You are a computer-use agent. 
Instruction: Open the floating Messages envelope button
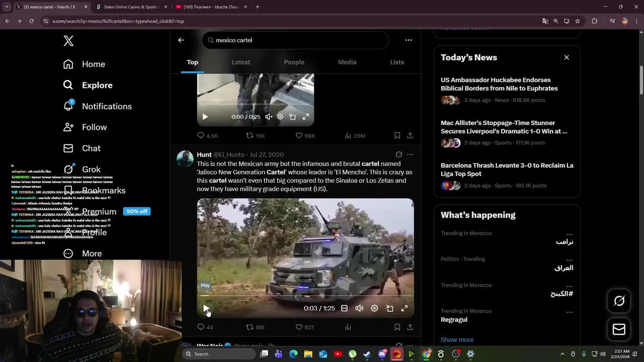tap(619, 329)
